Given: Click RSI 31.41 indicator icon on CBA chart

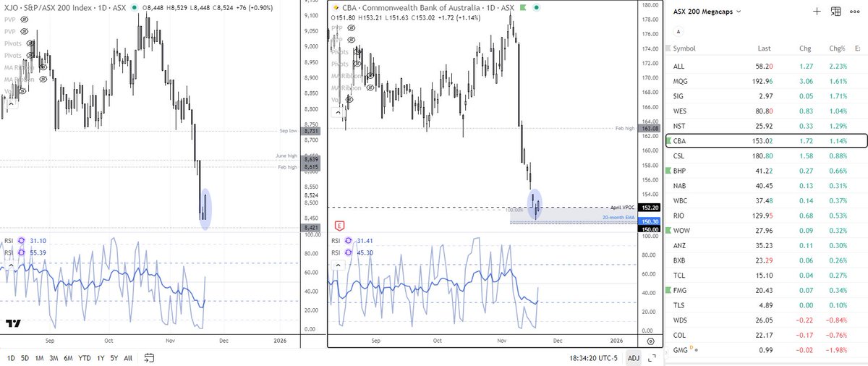Looking at the screenshot, I should point(350,241).
